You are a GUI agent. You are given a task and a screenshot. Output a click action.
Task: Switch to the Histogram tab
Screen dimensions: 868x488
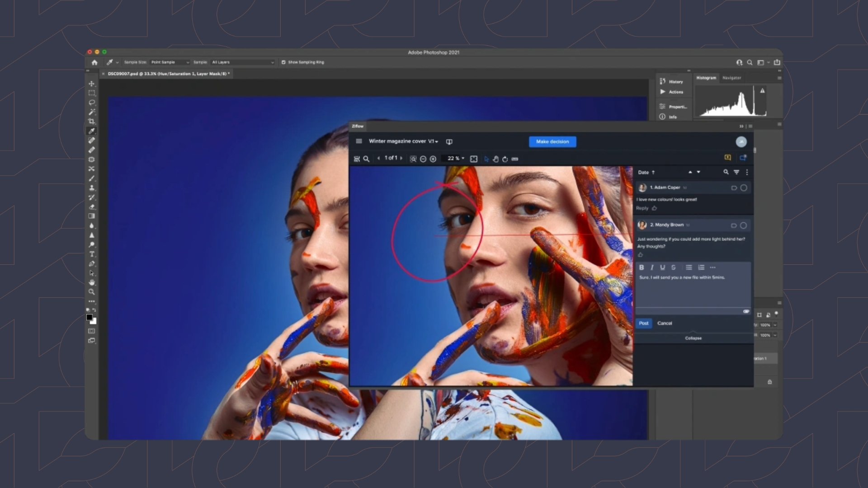pyautogui.click(x=706, y=78)
